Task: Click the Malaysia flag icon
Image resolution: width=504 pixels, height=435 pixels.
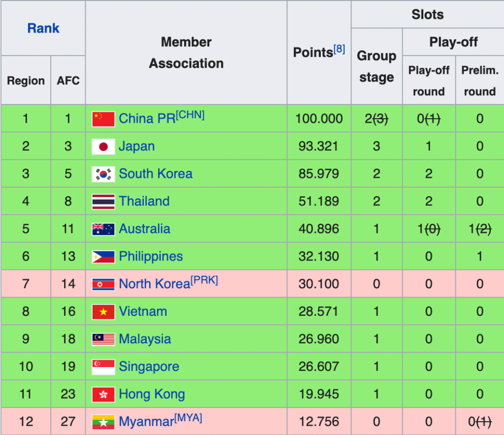Action: point(103,339)
